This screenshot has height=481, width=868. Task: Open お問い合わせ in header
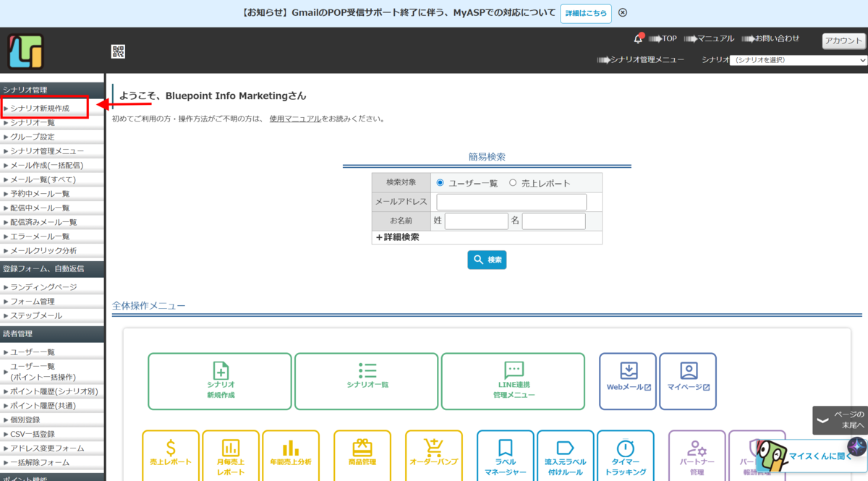click(770, 38)
